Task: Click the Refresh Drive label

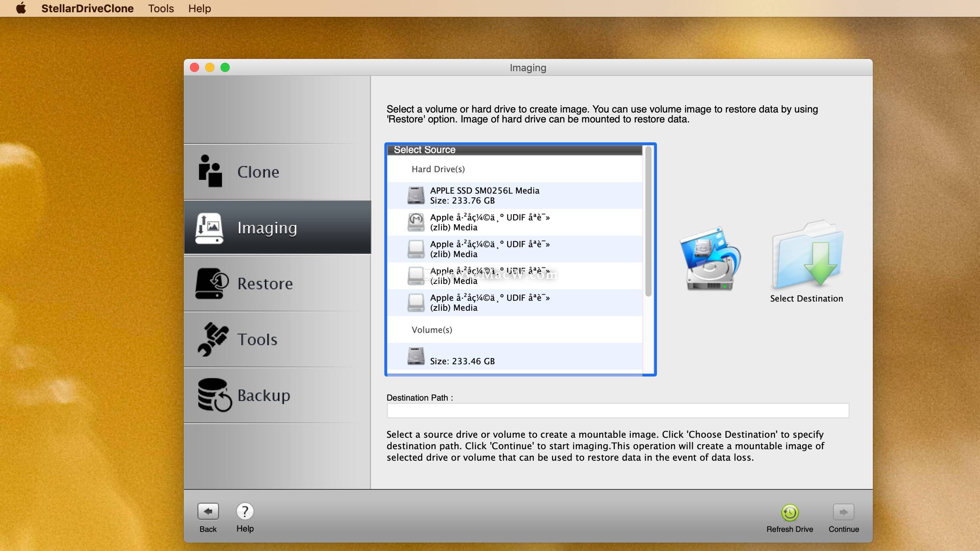Action: point(790,529)
